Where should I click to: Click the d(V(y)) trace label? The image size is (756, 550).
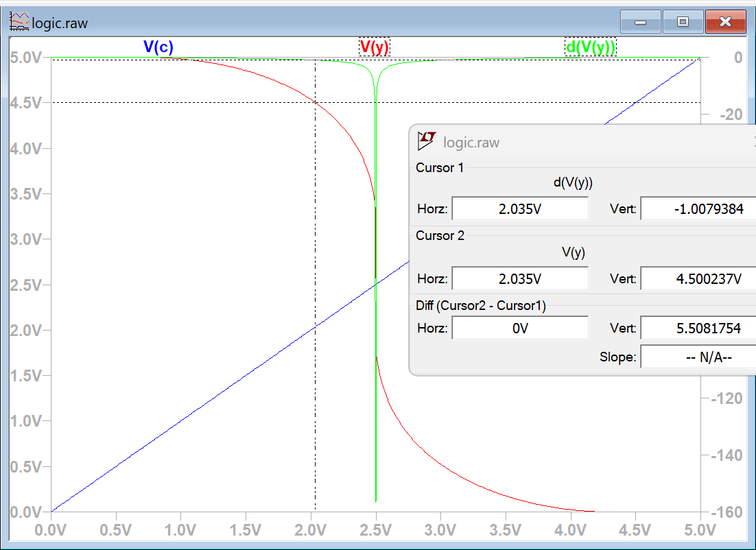(x=591, y=47)
